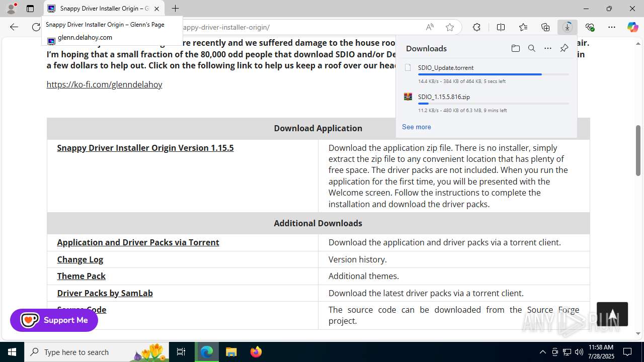
Task: Click the SDIO_Update.torrent progress bar
Action: 493,74
